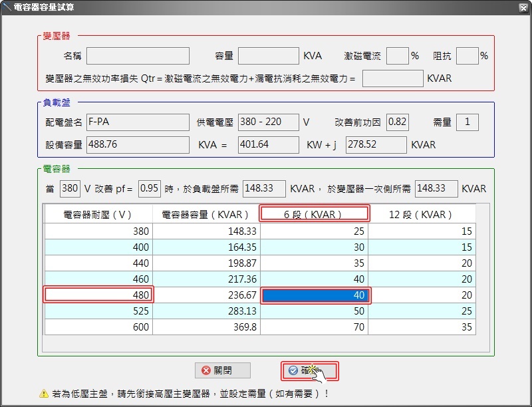532x407 pixels.
Task: Click the 需量 field showing 1
Action: (x=467, y=122)
